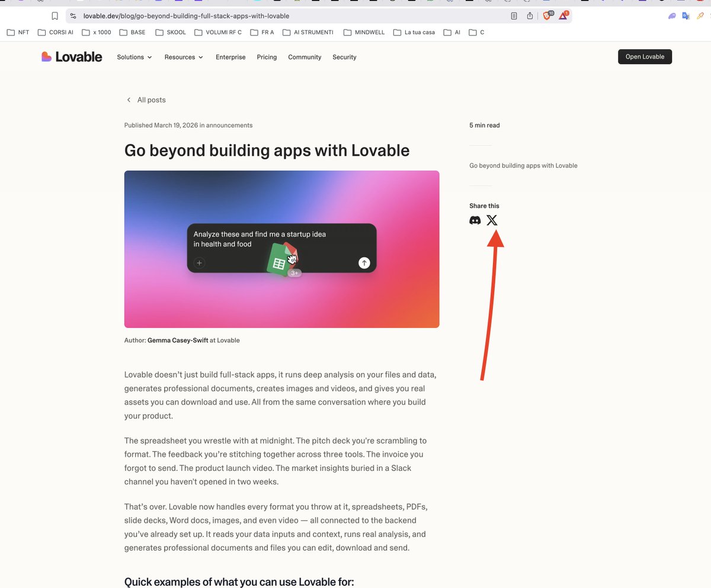711x588 pixels.
Task: Jump to section from sidebar contents link
Action: click(523, 166)
